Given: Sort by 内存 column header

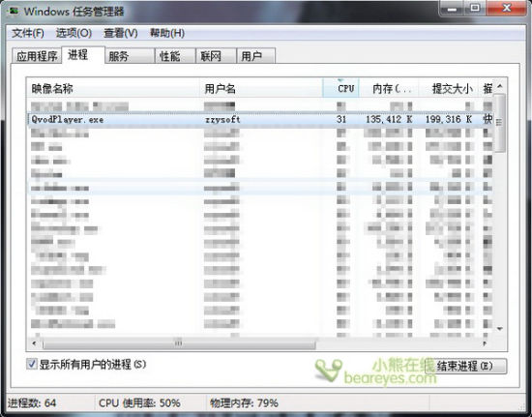Looking at the screenshot, I should coord(389,89).
